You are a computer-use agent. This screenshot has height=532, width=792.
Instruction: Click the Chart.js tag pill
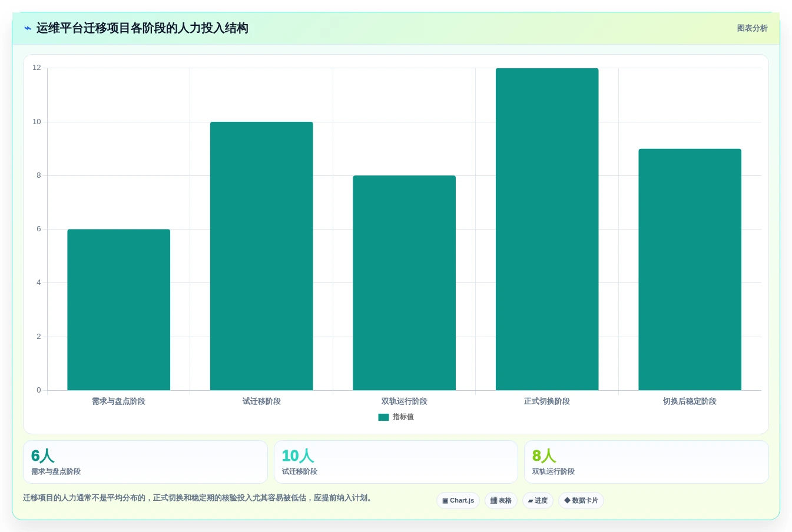(458, 500)
